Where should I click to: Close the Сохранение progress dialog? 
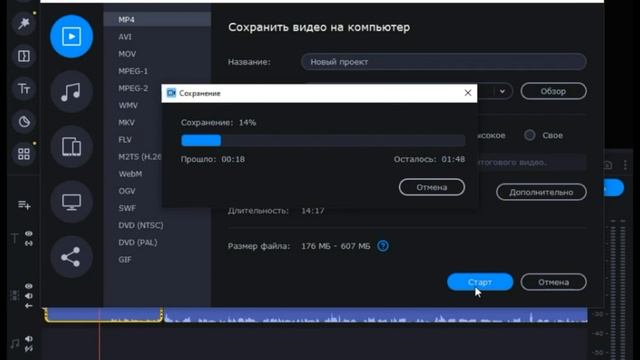click(468, 93)
